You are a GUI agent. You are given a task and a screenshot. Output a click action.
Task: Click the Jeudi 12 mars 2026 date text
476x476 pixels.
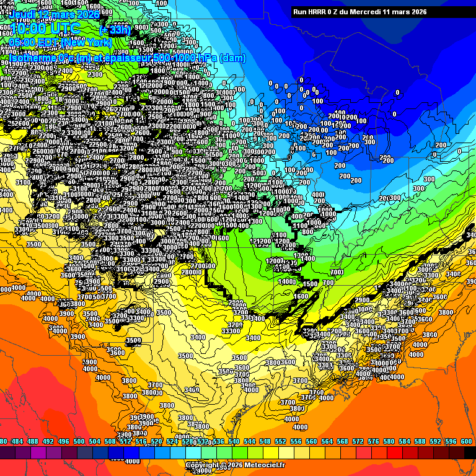[55, 14]
